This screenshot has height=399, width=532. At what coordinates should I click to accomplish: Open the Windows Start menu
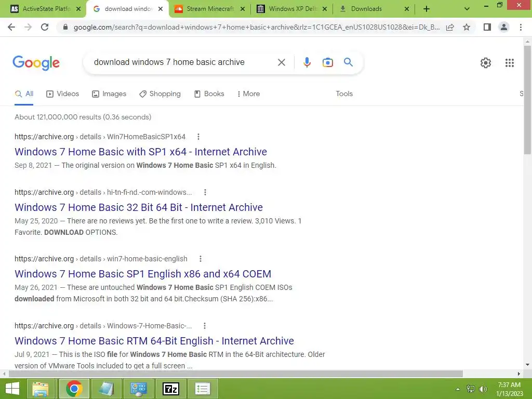(12, 389)
